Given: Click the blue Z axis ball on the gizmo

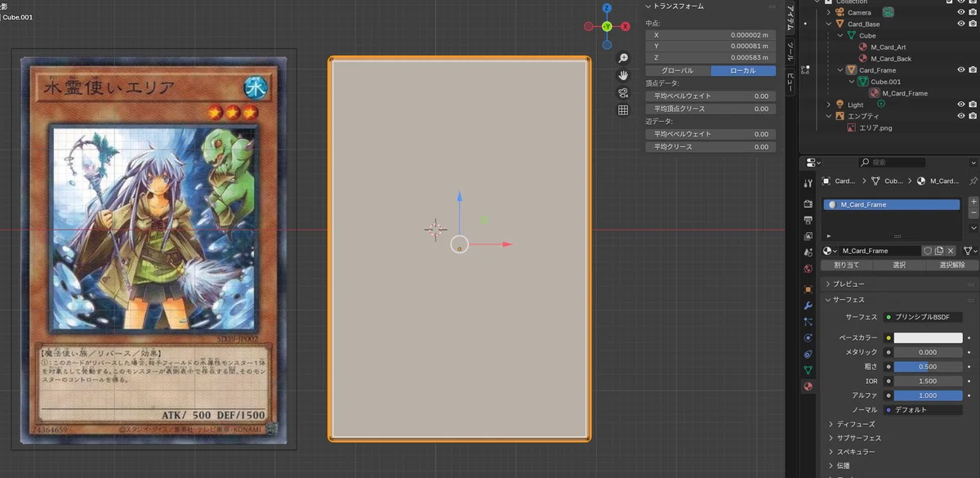Looking at the screenshot, I should (x=607, y=8).
